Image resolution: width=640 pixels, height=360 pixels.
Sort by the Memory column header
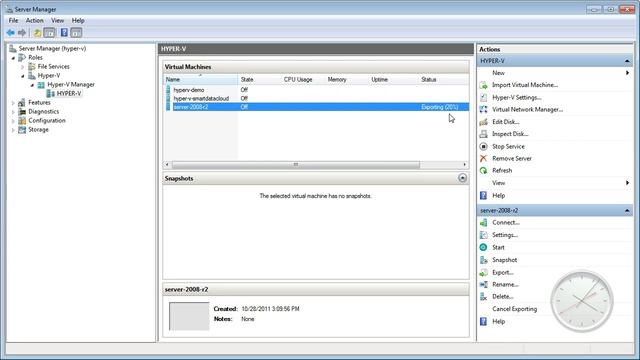[x=347, y=80]
